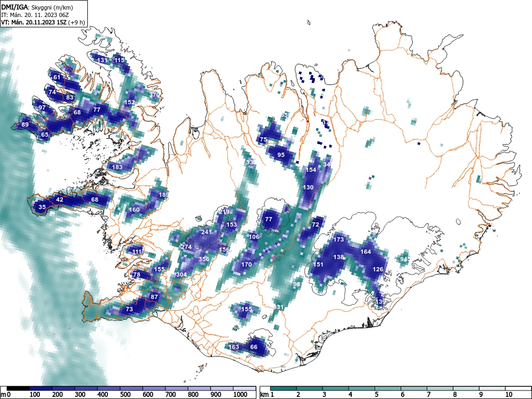This screenshot has width=532, height=399.
Task: Click the 241 visibility label
Action: [206, 232]
